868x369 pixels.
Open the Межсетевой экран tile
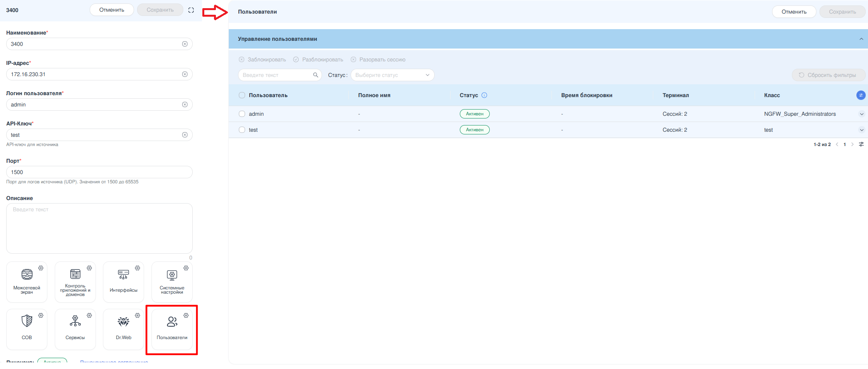click(x=27, y=282)
